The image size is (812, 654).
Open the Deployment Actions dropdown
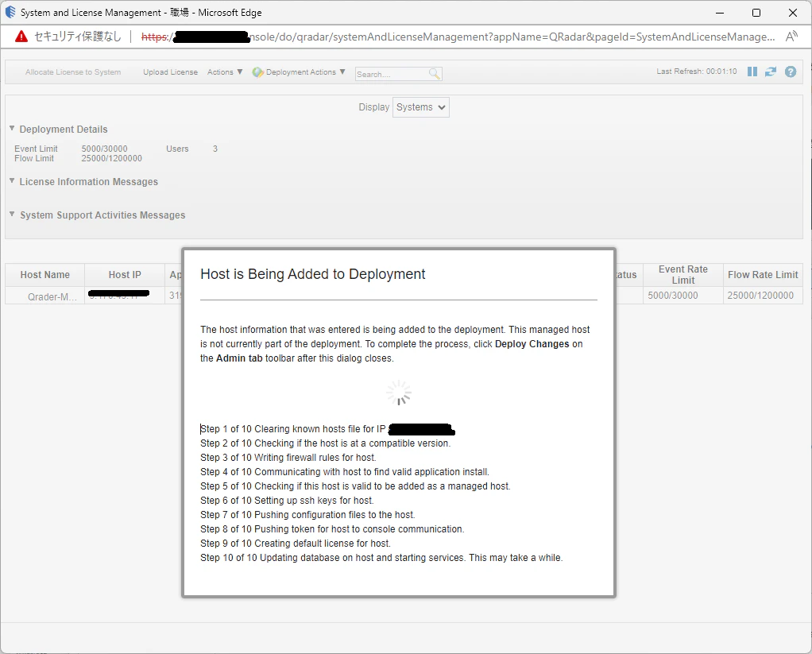305,72
